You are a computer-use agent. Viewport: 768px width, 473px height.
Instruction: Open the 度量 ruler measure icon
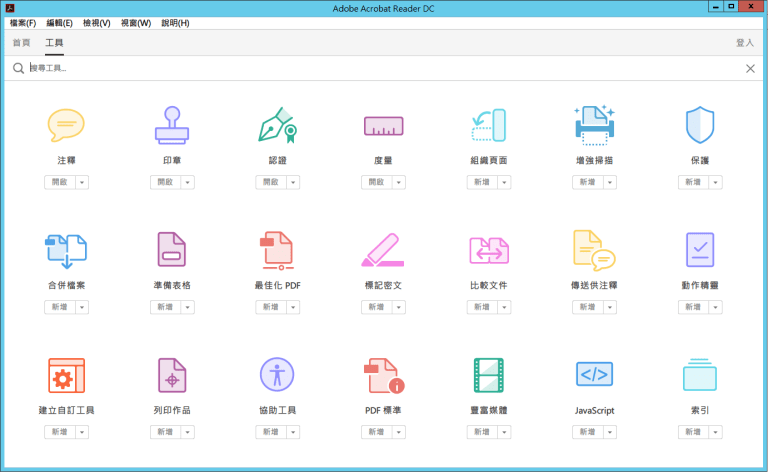point(384,126)
